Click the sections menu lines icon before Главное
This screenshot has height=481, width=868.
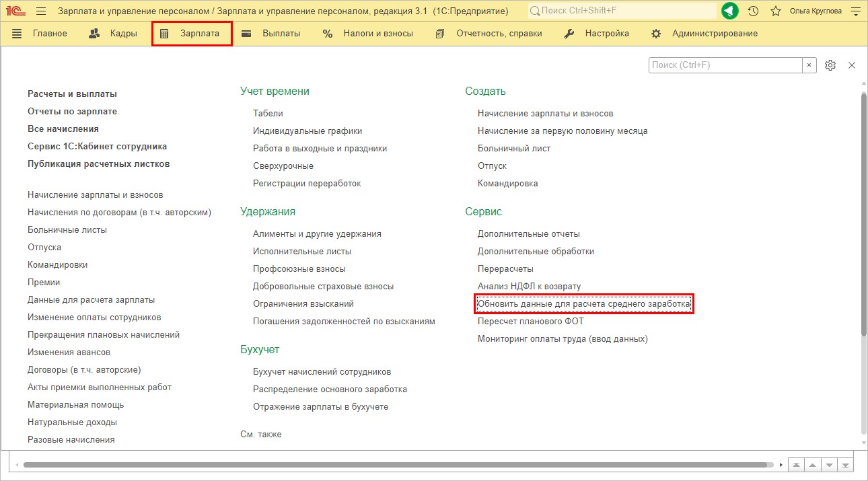pyautogui.click(x=17, y=34)
